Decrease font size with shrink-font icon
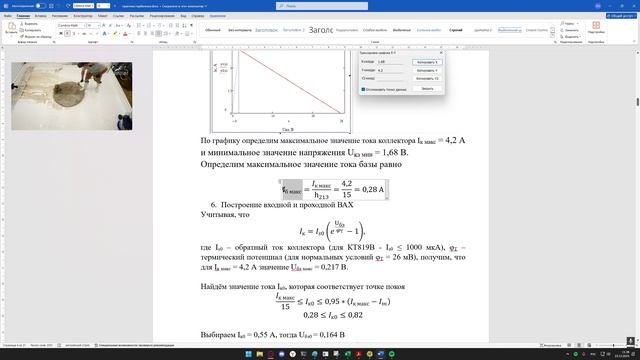640x360 pixels. coord(110,25)
